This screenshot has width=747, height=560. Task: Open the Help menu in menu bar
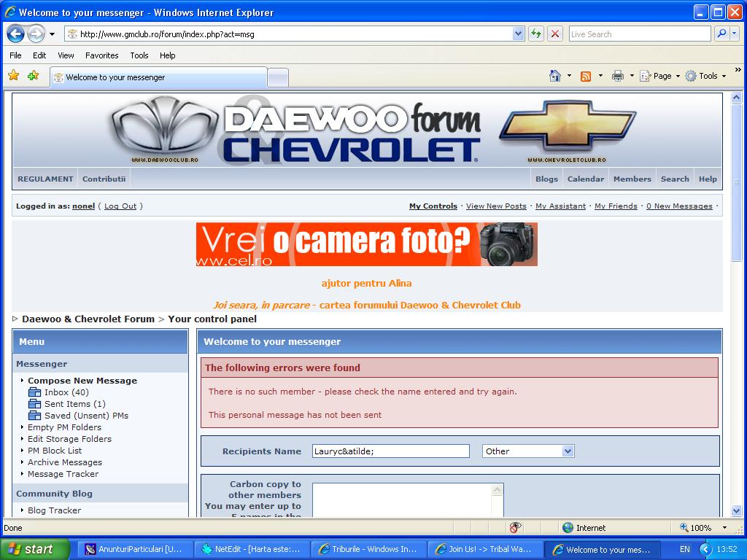(x=167, y=55)
